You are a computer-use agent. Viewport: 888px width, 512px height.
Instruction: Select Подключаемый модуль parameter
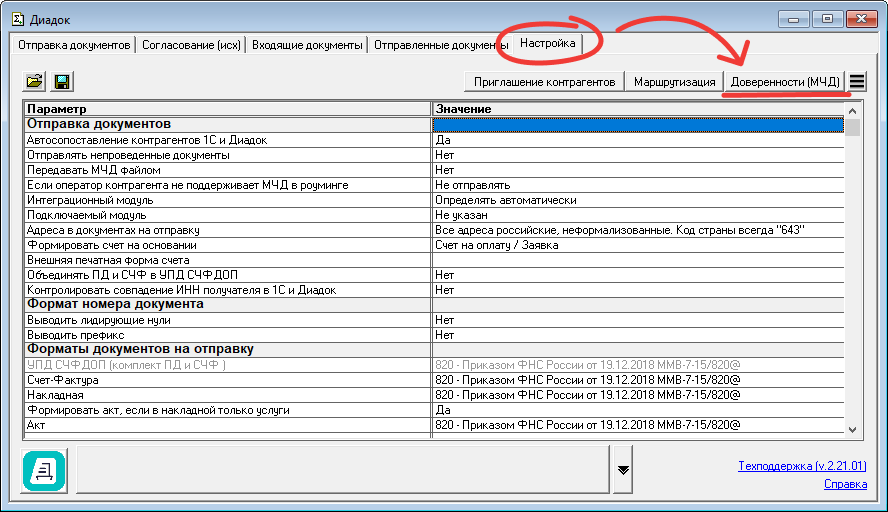228,215
